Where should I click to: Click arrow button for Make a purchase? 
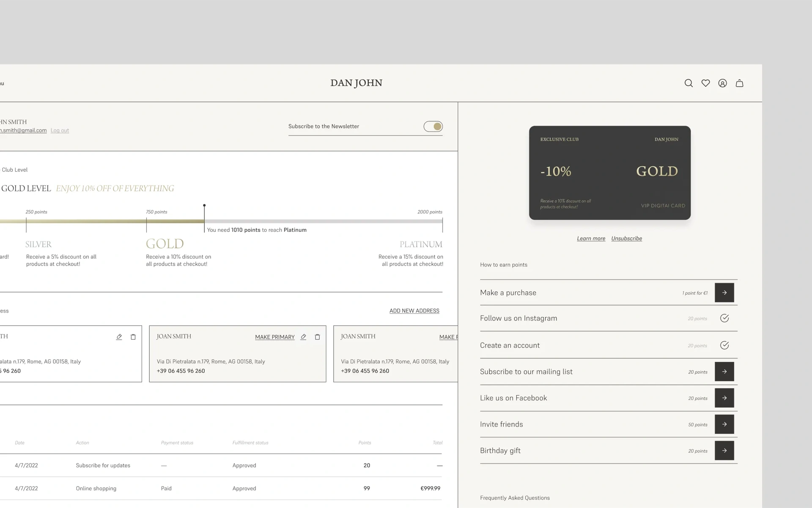724,293
